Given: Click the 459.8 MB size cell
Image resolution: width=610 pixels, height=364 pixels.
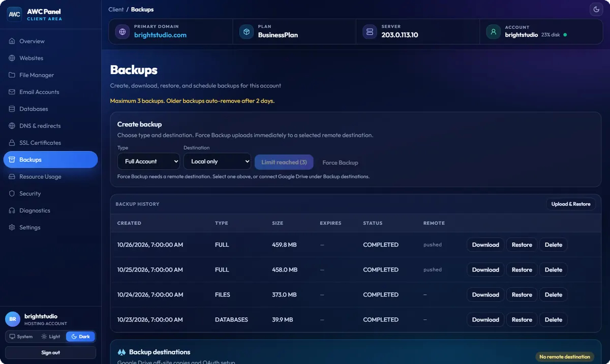Looking at the screenshot, I should [284, 245].
